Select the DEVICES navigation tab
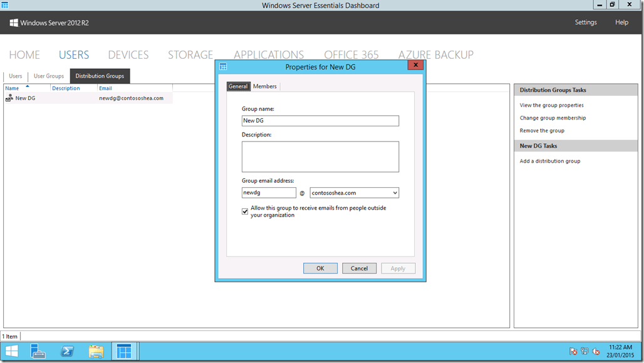 [128, 54]
